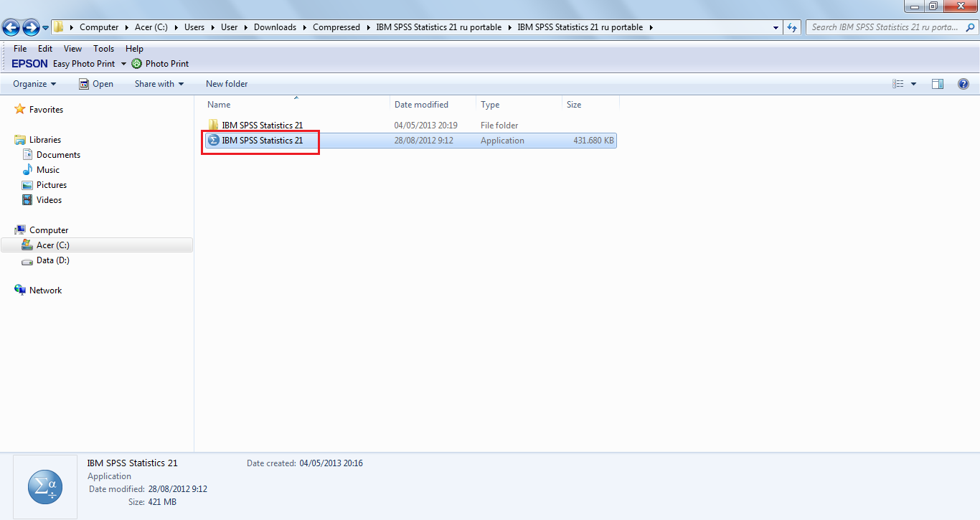Click Date created value in details pane
This screenshot has height=520, width=980.
[x=331, y=463]
